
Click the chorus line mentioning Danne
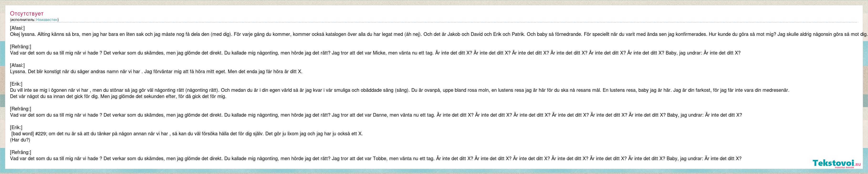376,115
